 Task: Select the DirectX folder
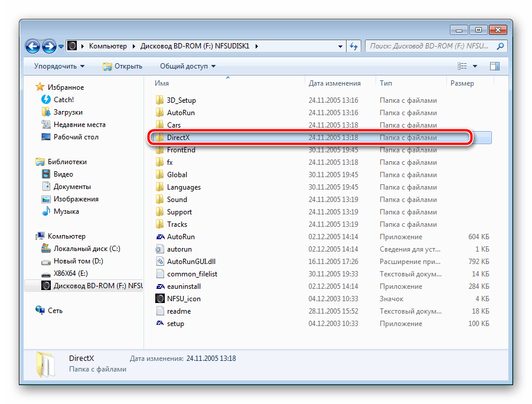tap(178, 138)
